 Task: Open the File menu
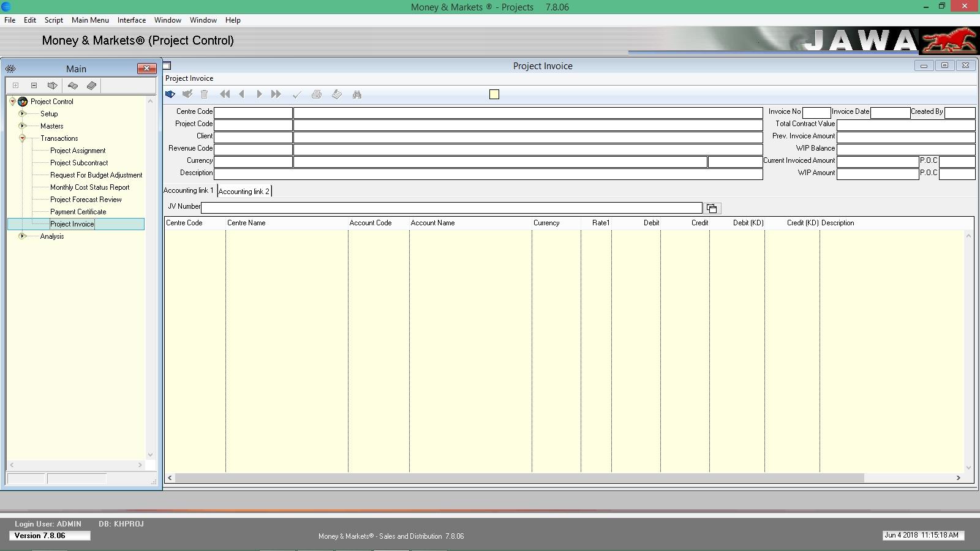click(10, 20)
